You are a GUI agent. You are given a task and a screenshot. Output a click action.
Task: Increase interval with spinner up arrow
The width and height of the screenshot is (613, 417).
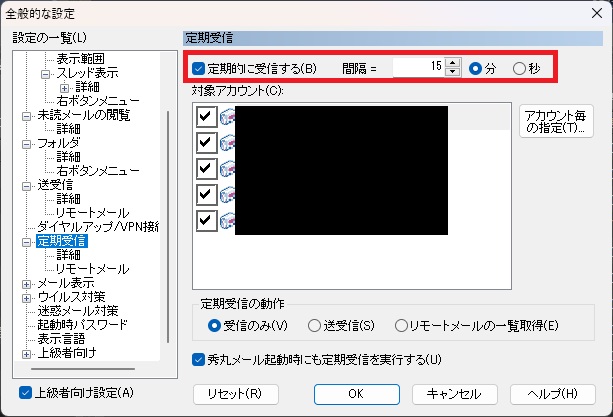(453, 63)
